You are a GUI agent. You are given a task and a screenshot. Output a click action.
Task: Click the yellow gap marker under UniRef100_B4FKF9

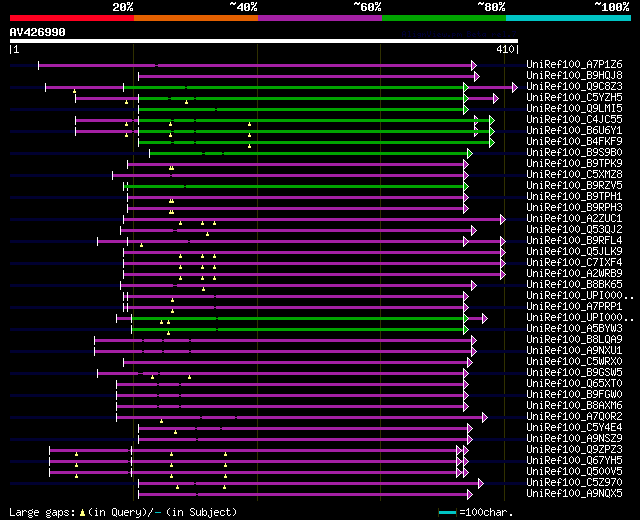(x=249, y=146)
